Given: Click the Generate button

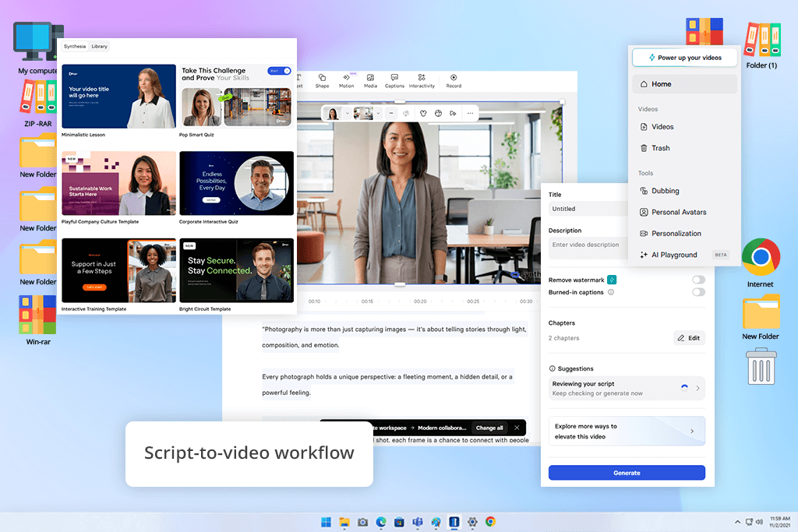Looking at the screenshot, I should (x=627, y=473).
